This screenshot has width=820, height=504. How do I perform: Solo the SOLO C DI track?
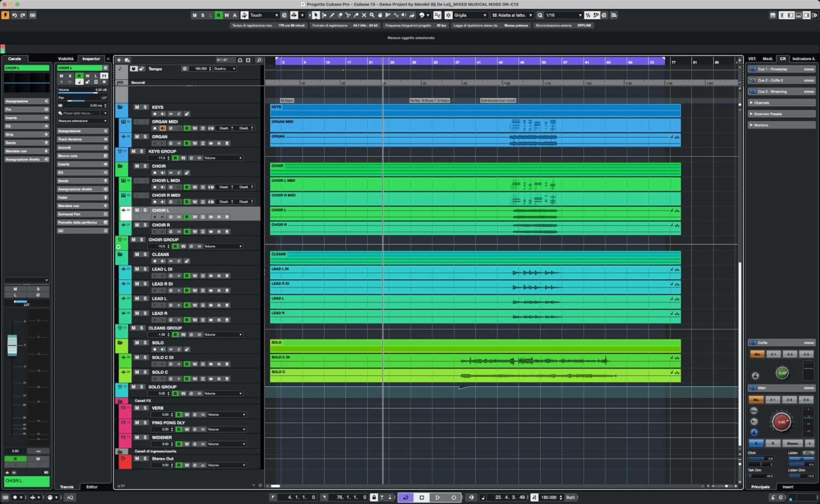144,357
